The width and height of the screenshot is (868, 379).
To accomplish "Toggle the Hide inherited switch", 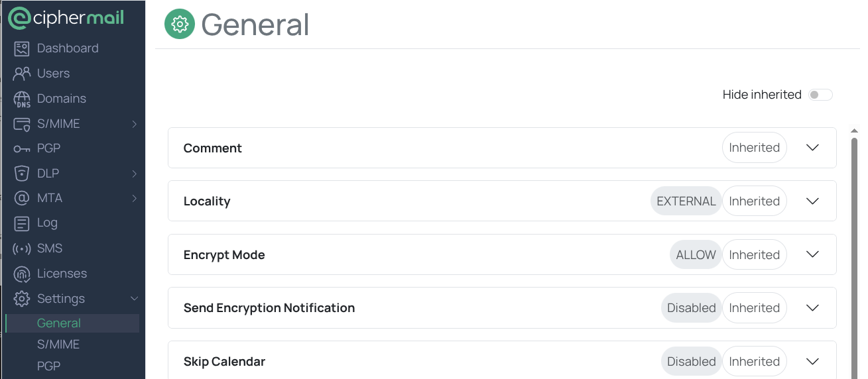I will pyautogui.click(x=820, y=95).
